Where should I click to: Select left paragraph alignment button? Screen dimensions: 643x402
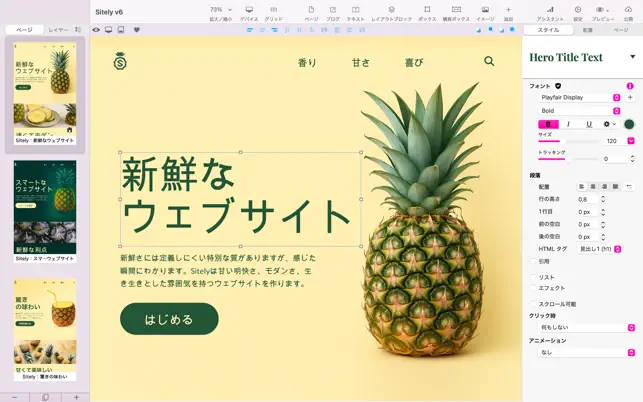(x=581, y=187)
